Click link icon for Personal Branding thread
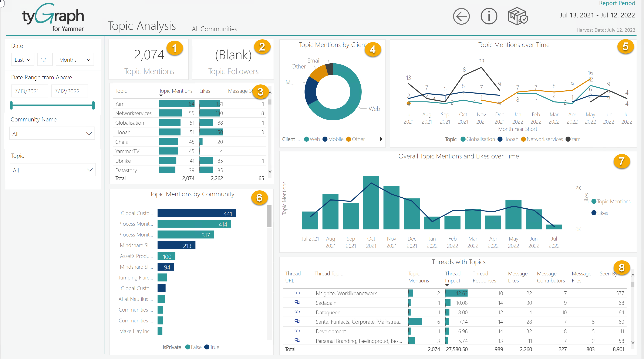 pos(297,340)
